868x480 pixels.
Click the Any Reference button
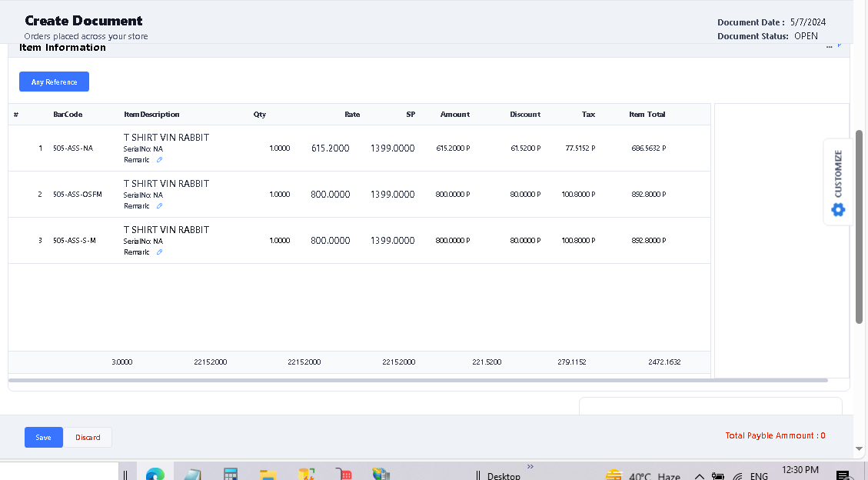tap(54, 82)
